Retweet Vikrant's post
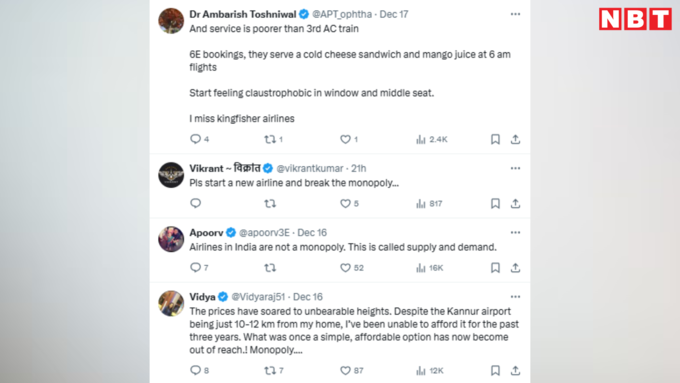The image size is (680, 383). (270, 203)
